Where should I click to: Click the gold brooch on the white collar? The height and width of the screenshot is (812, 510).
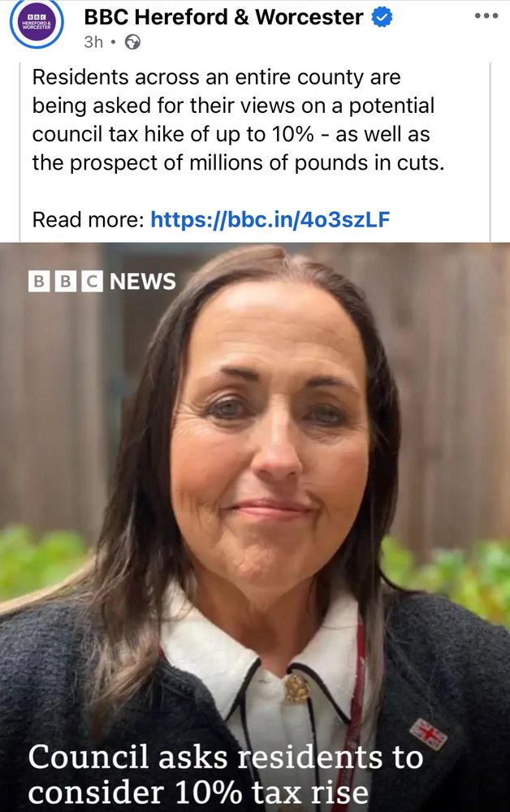pos(296,689)
